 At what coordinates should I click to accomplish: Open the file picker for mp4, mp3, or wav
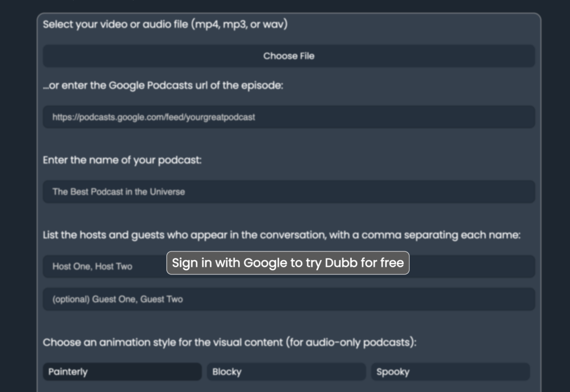tap(288, 56)
